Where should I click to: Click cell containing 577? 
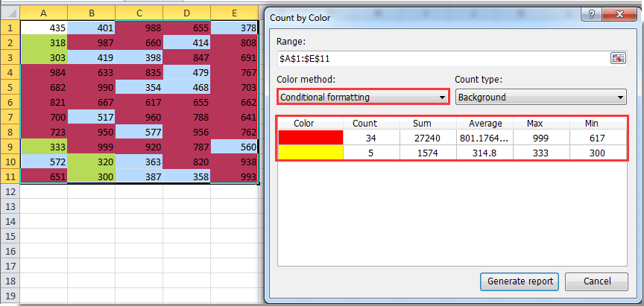tap(139, 132)
